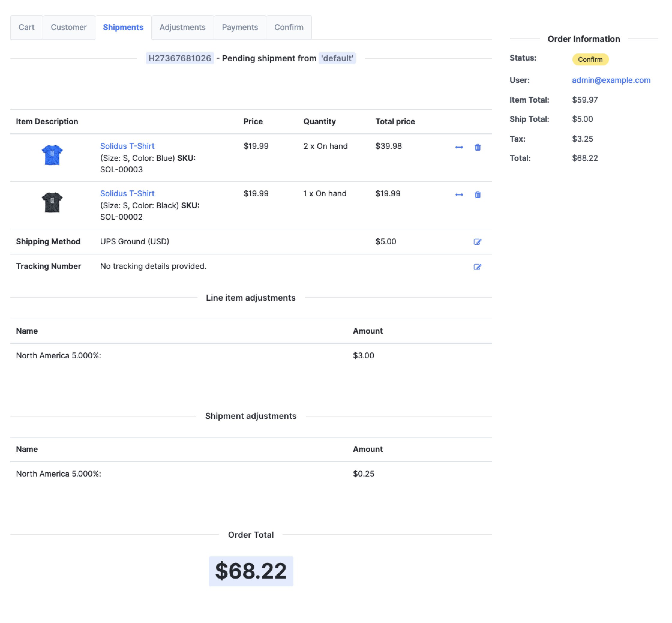The width and height of the screenshot is (672, 623).
Task: Open blue Solidus T-Shirt product link
Action: pos(127,146)
